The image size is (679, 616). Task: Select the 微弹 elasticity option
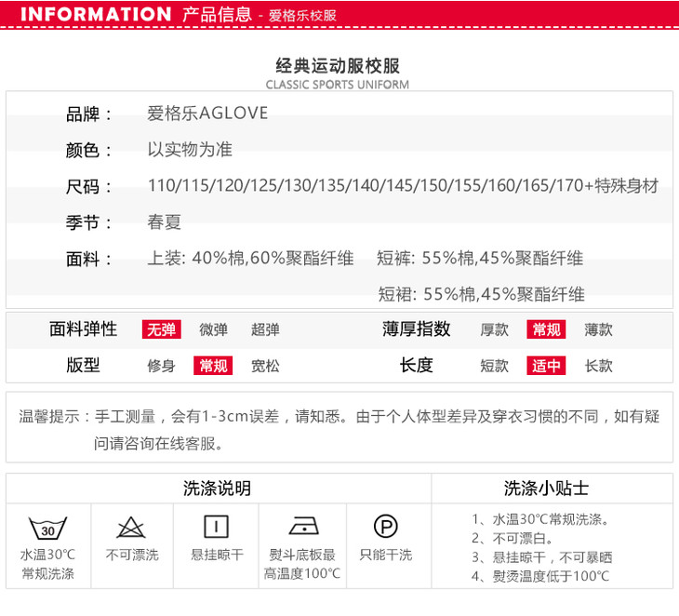[x=213, y=329]
